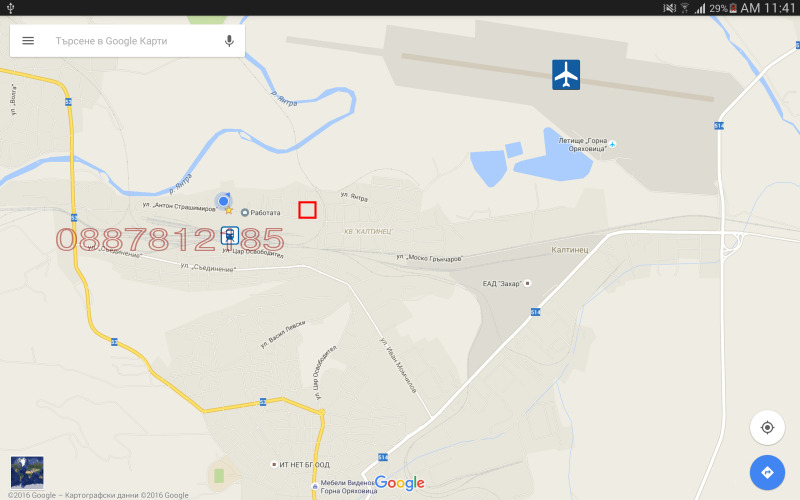Click the Калтинец neighborhood label
Screen dimensions: 800x500
pyautogui.click(x=570, y=249)
